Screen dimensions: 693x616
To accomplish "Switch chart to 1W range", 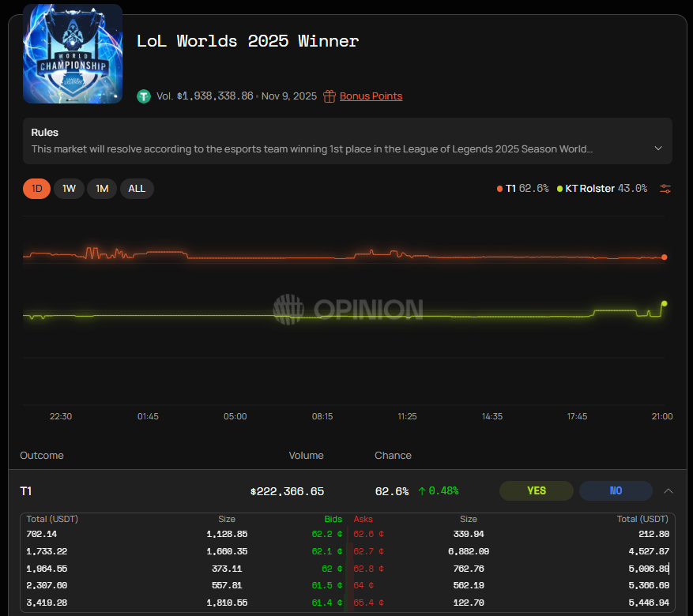I will (69, 189).
